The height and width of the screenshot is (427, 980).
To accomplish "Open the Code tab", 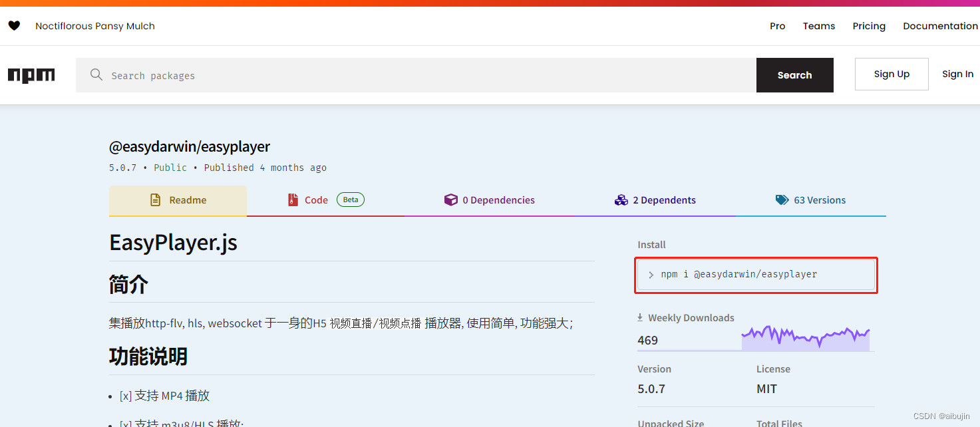I will click(x=325, y=200).
